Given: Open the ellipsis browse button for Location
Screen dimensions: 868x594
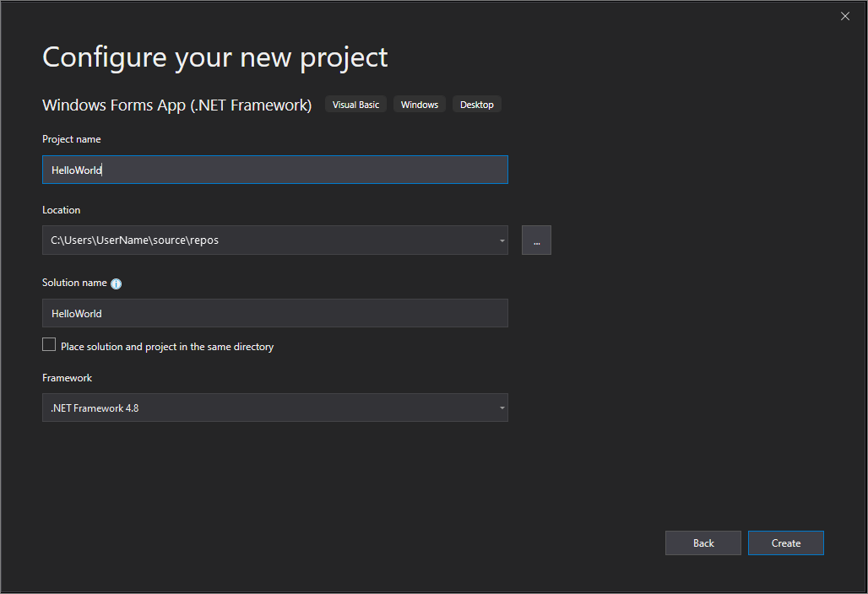Looking at the screenshot, I should [536, 240].
